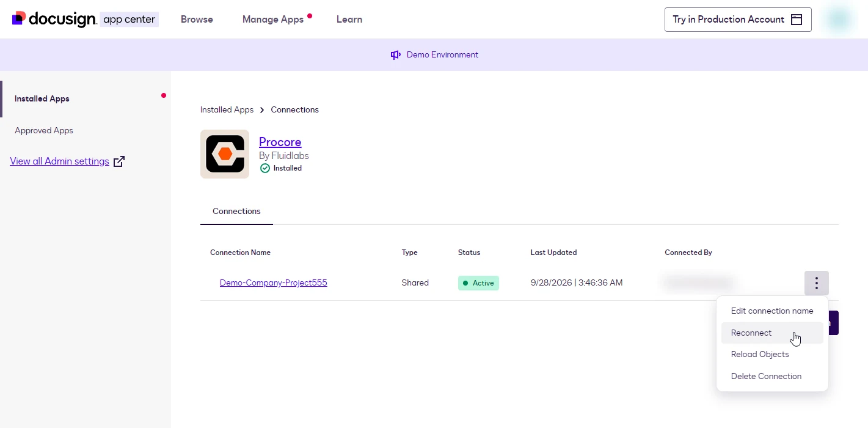
Task: Click the By Fluidlabs text
Action: [284, 156]
